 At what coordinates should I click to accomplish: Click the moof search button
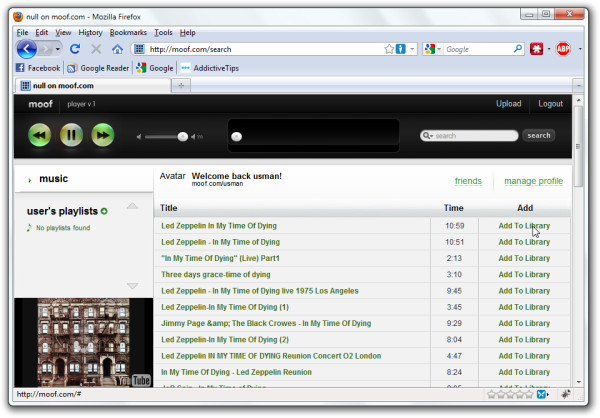[539, 135]
